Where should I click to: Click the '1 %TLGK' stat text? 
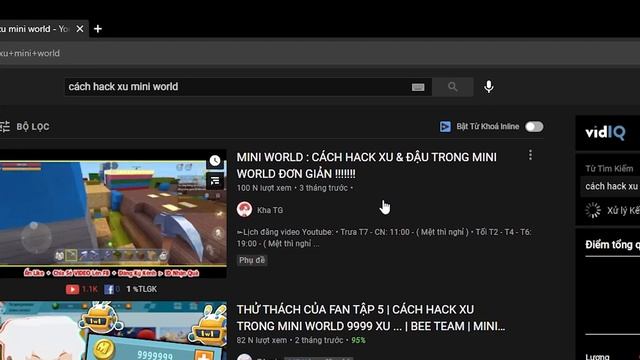[x=142, y=289]
